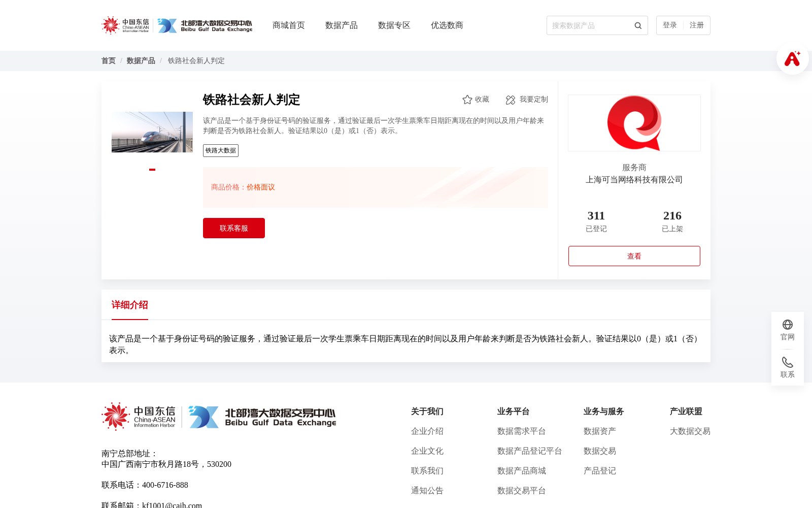Click the 收藏 favorite text
812x508 pixels.
(x=482, y=100)
